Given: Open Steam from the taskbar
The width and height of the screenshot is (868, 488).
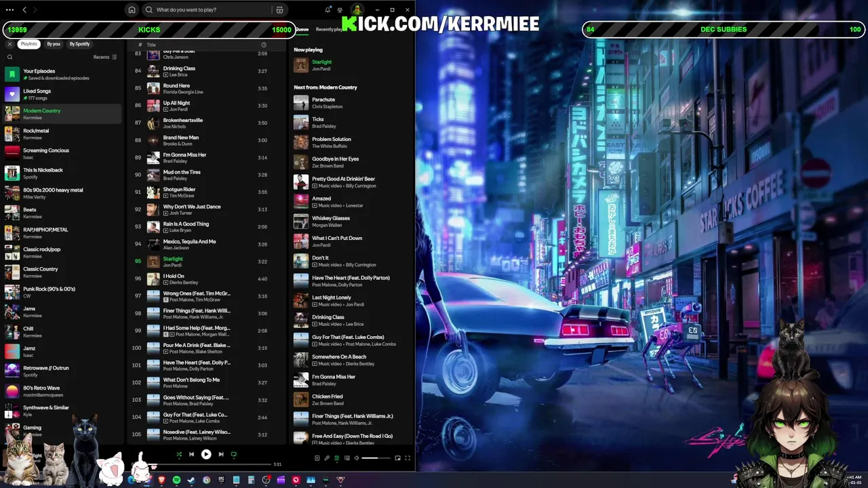Looking at the screenshot, I should [191, 480].
